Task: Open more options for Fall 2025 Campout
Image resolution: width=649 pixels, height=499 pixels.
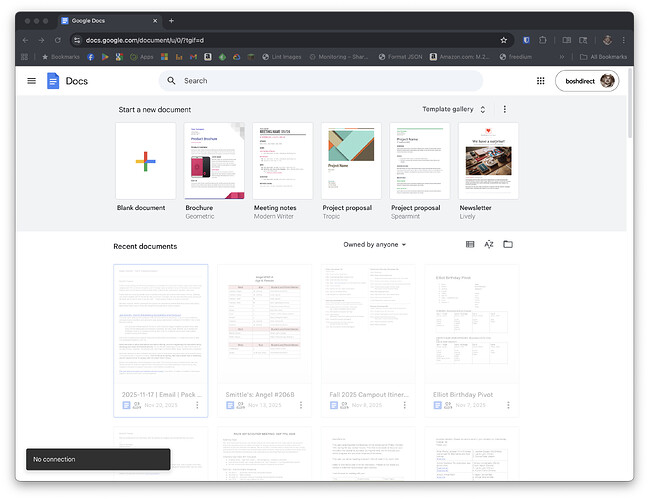Action: pos(405,405)
